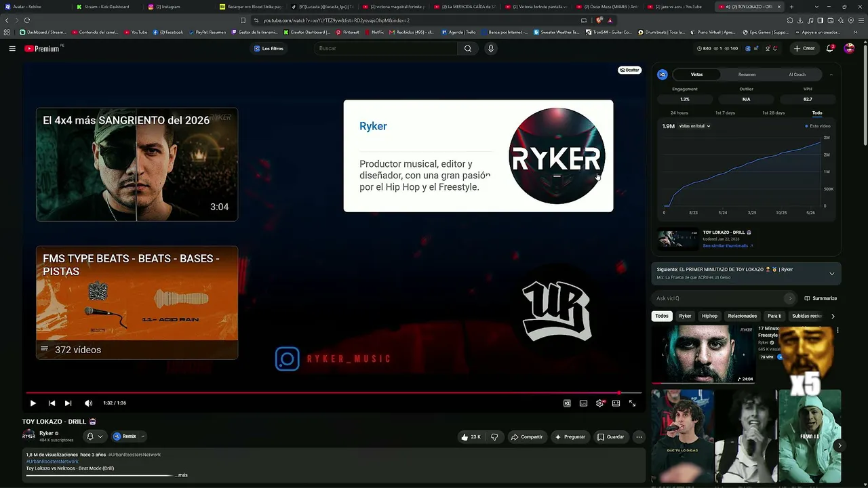Image resolution: width=868 pixels, height=488 pixels.
Task: Seek on the video progress bar
Action: (x=334, y=392)
